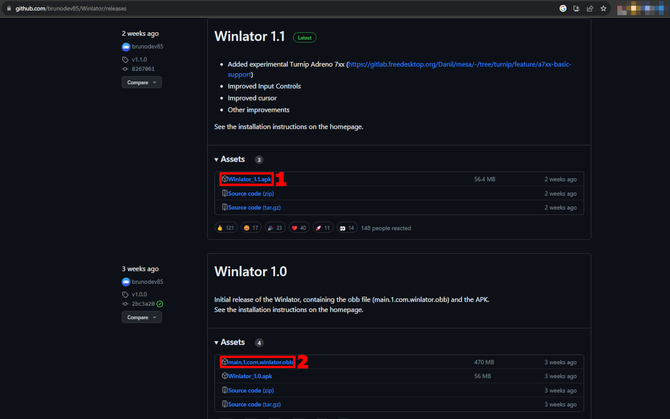
Task: Click package icon beside main.1.com.winlator.obb
Action: coord(225,362)
